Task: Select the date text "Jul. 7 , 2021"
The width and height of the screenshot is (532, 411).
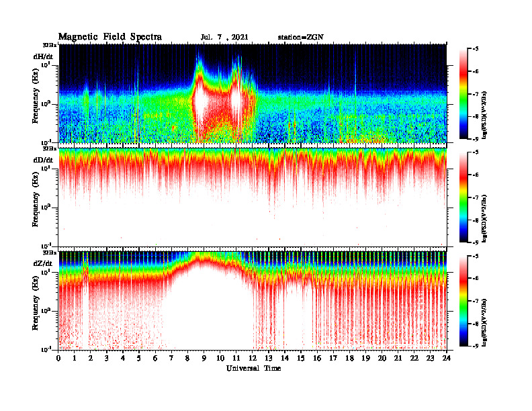Action: (224, 37)
